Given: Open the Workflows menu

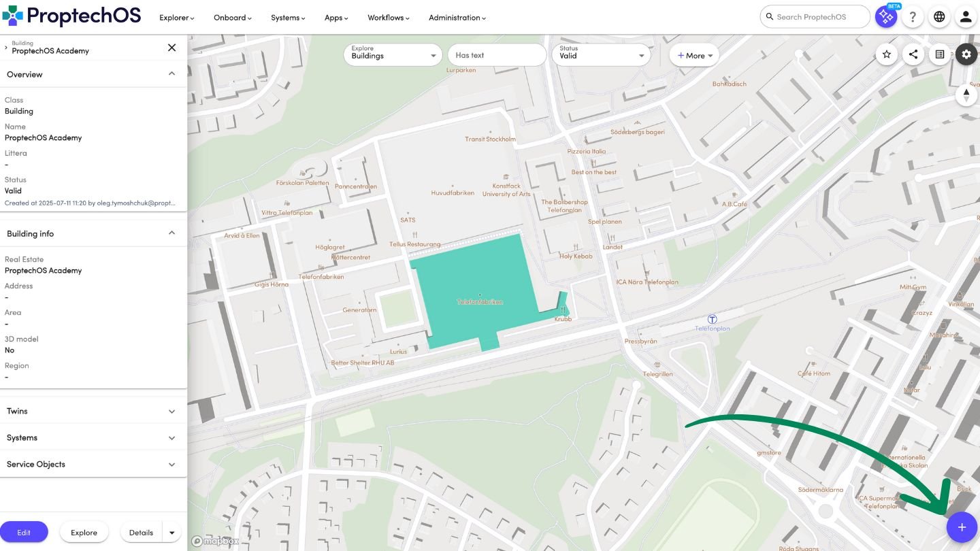Looking at the screenshot, I should (389, 18).
